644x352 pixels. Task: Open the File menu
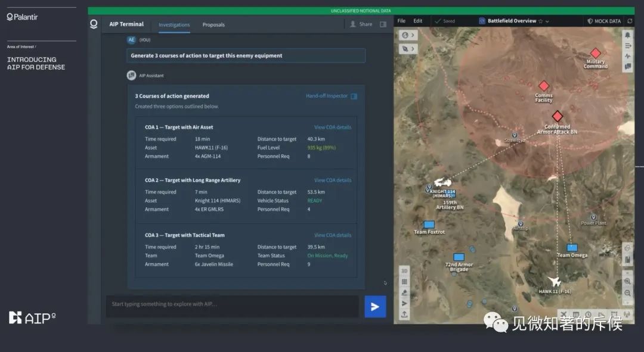coord(401,21)
